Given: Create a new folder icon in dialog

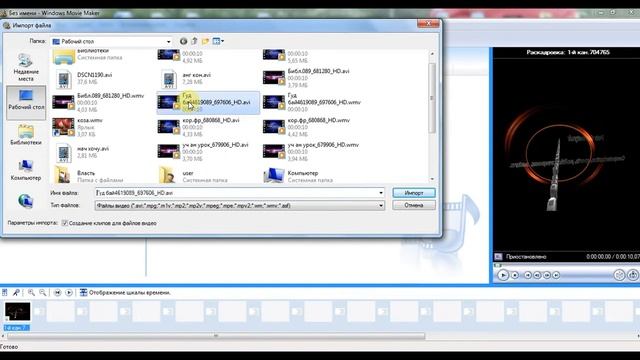Looking at the screenshot, I should tap(205, 41).
